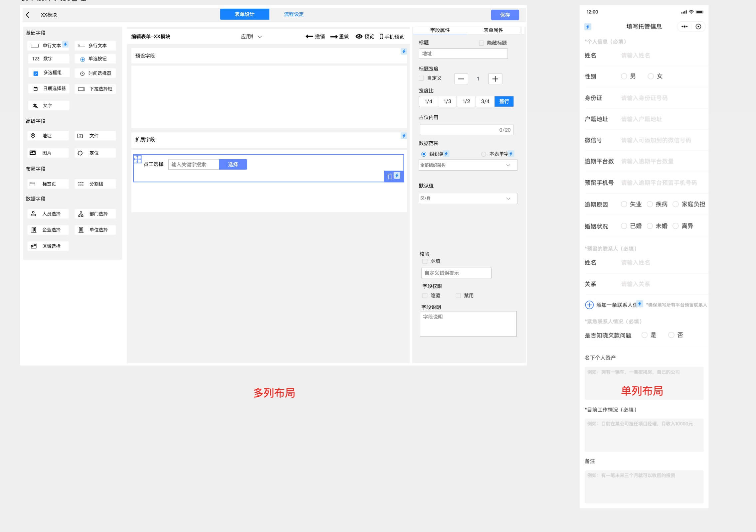Open the three-dots menu in phone preview
The width and height of the screenshot is (756, 532).
[684, 27]
